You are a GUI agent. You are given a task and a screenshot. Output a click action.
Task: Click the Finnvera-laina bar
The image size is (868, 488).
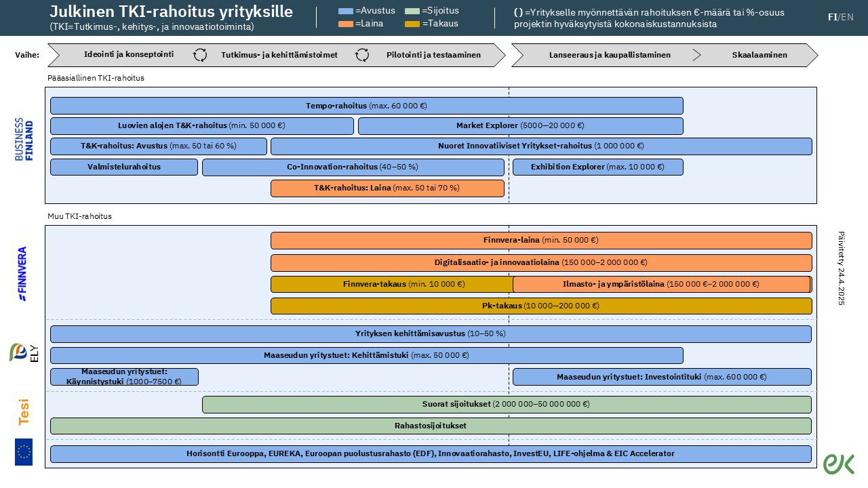click(540, 241)
